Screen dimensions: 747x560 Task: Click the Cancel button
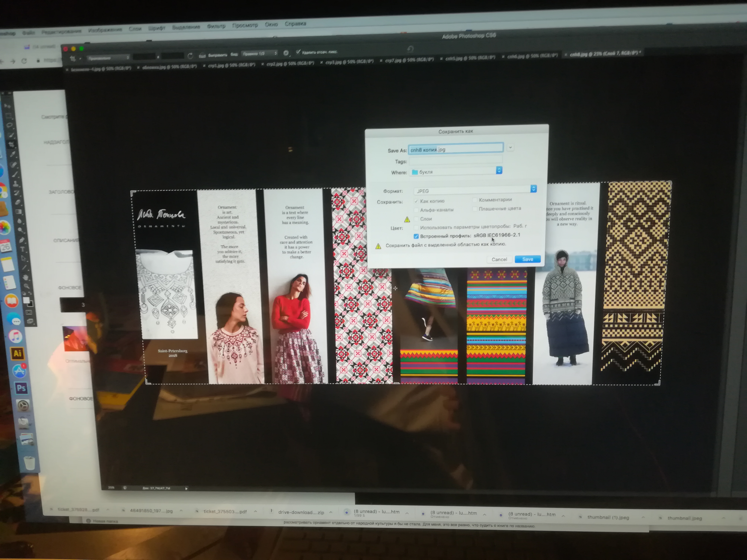click(x=499, y=259)
